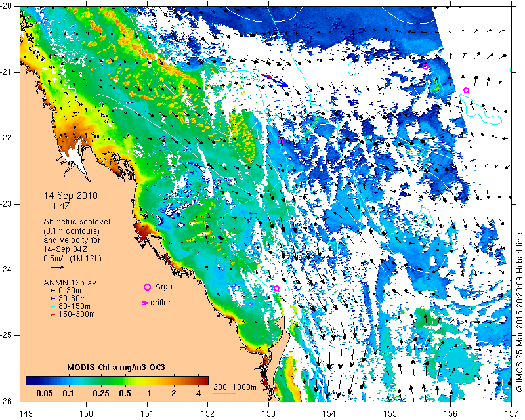Click the '(0.1m contours)' text
525x420 pixels.
coord(72,231)
